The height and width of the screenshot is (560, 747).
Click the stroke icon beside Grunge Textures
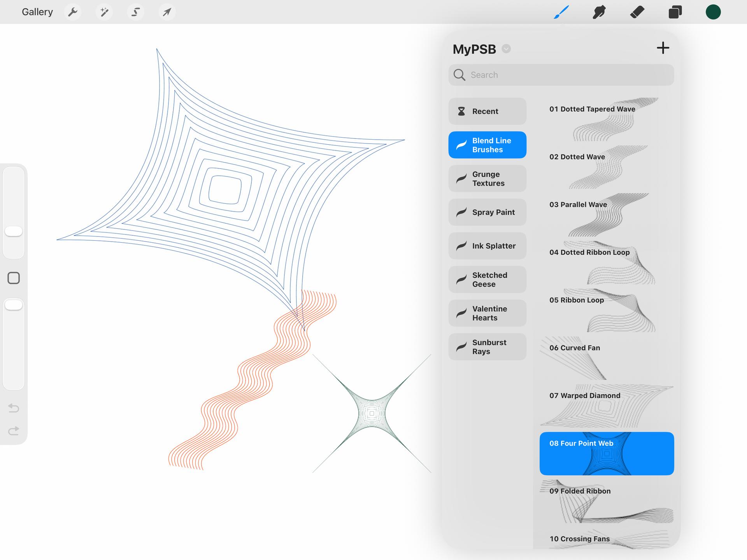click(461, 178)
